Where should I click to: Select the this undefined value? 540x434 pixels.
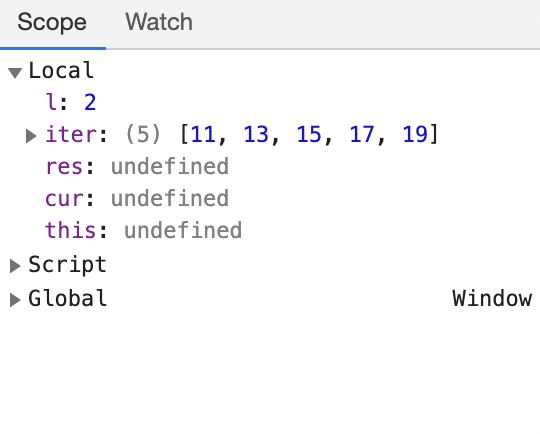tap(183, 230)
